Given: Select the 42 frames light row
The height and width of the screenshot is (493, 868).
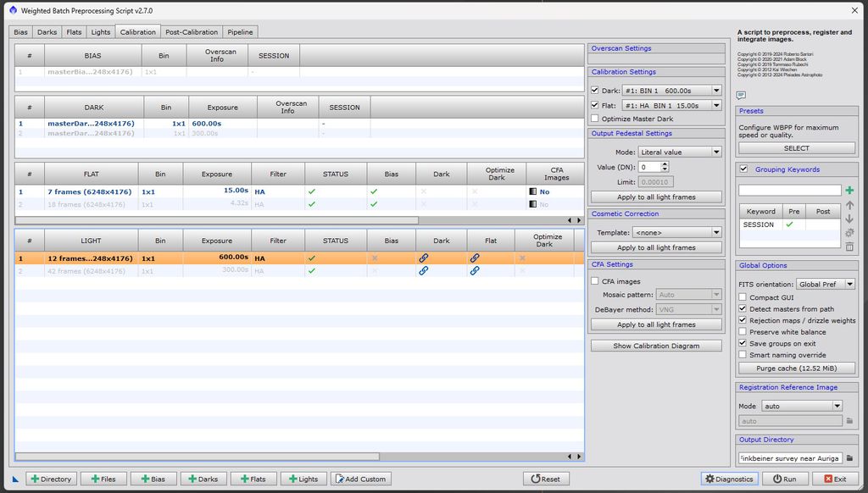Looking at the screenshot, I should click(x=299, y=271).
